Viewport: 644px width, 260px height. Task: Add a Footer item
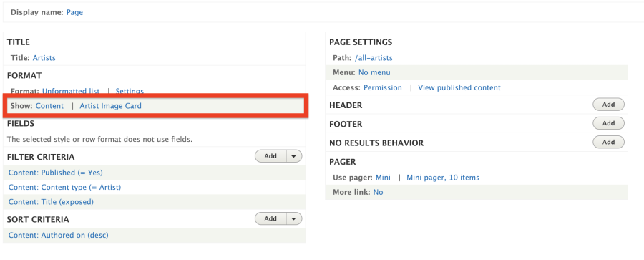click(608, 123)
